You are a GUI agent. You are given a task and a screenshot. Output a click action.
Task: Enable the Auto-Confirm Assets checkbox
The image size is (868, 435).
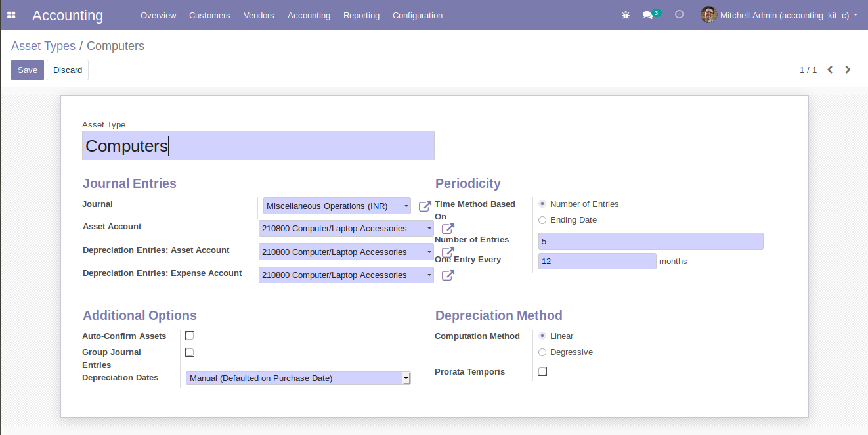(190, 336)
